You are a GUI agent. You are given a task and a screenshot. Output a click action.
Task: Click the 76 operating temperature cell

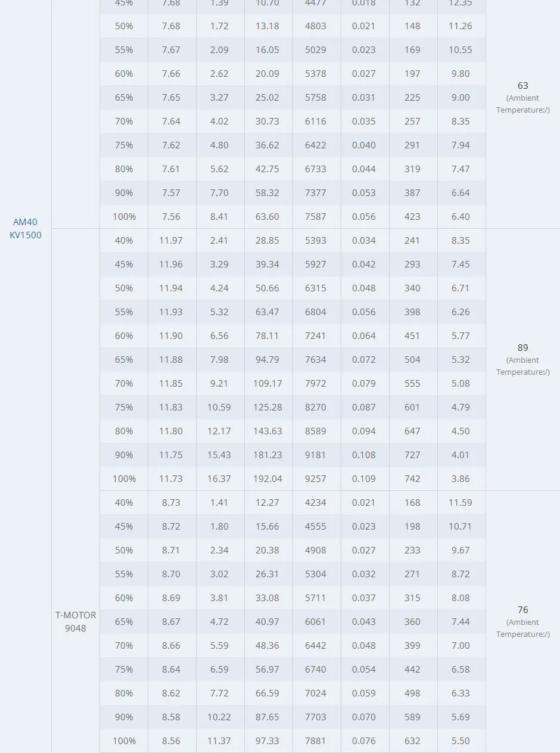[522, 610]
